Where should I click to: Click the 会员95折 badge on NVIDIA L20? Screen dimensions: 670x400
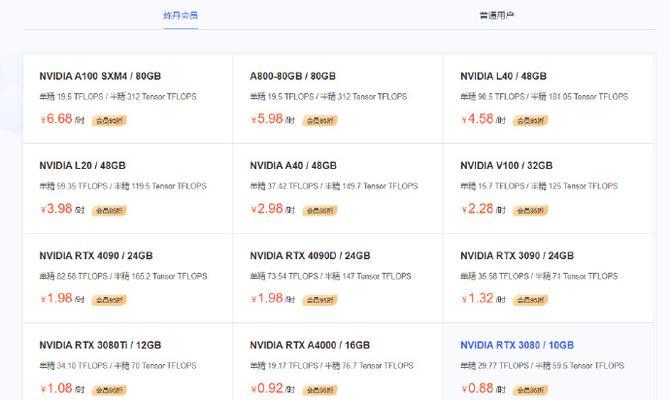pyautogui.click(x=109, y=210)
